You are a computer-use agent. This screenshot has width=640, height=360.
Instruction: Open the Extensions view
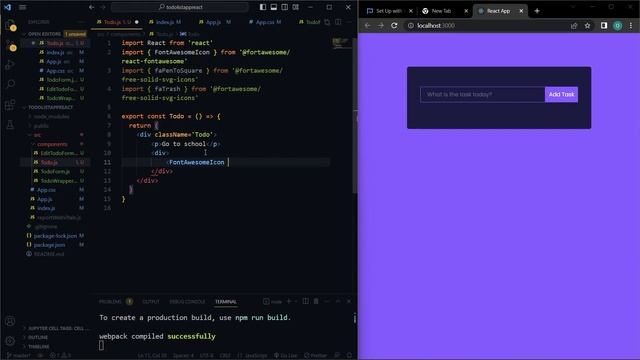pos(10,104)
